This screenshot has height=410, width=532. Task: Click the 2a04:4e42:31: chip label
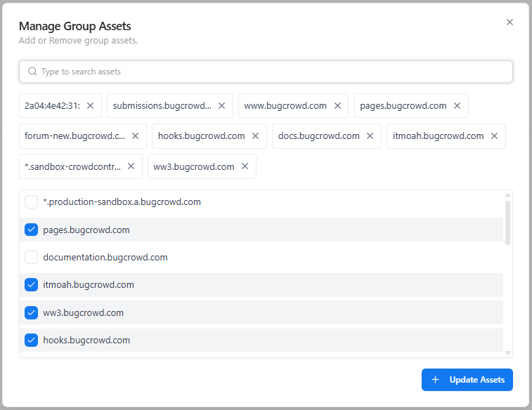pos(52,106)
